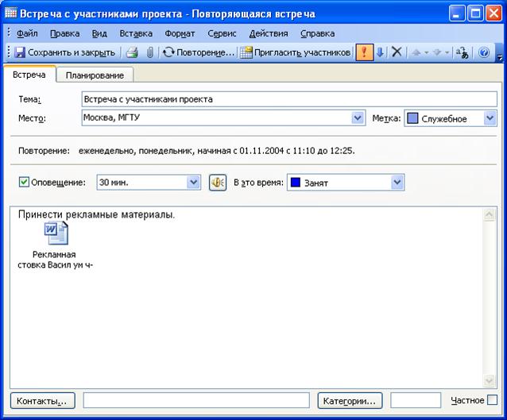Open the Действия menu

[269, 33]
